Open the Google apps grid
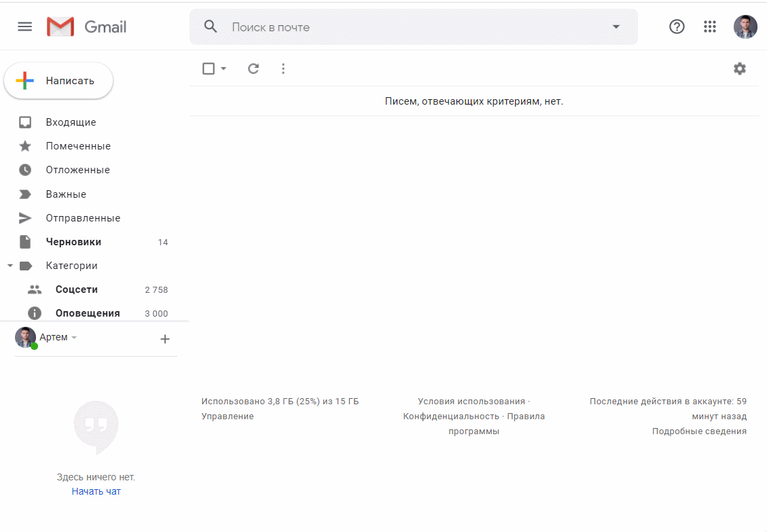The image size is (767, 532). tap(710, 26)
